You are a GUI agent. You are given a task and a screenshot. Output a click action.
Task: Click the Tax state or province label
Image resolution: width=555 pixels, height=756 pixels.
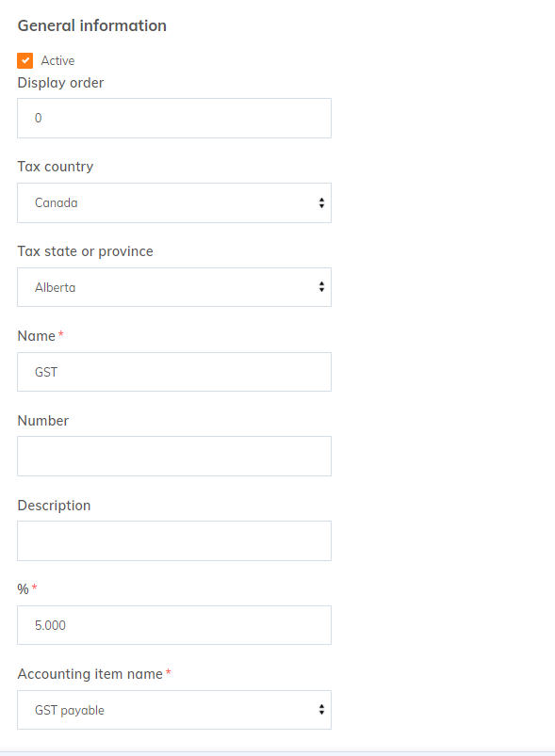click(86, 251)
